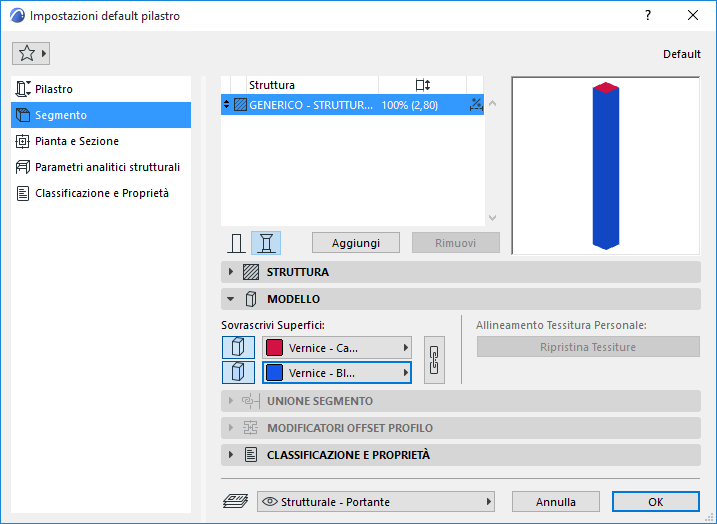
Task: Click the hatch fill icon in the GENERICO row
Action: (241, 105)
